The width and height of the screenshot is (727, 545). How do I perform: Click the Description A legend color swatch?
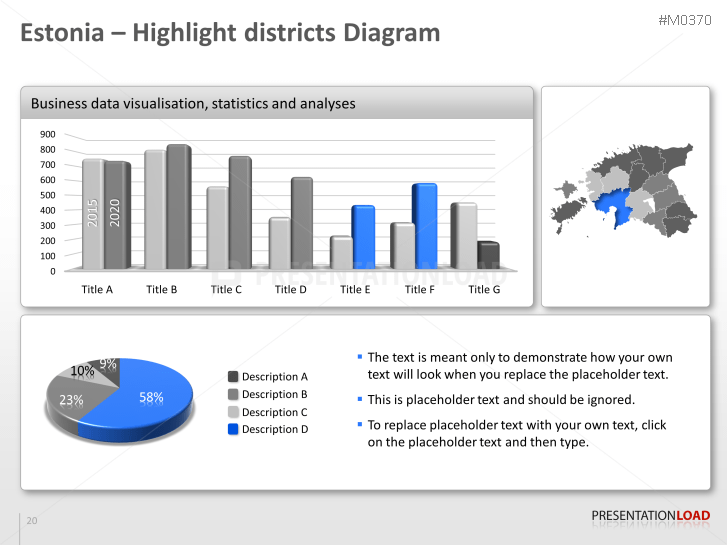pyautogui.click(x=233, y=377)
